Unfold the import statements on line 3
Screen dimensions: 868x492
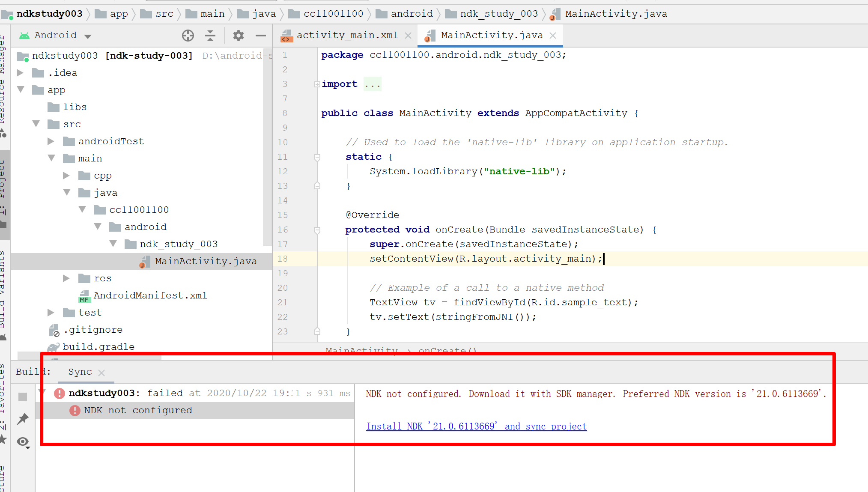[x=317, y=84]
